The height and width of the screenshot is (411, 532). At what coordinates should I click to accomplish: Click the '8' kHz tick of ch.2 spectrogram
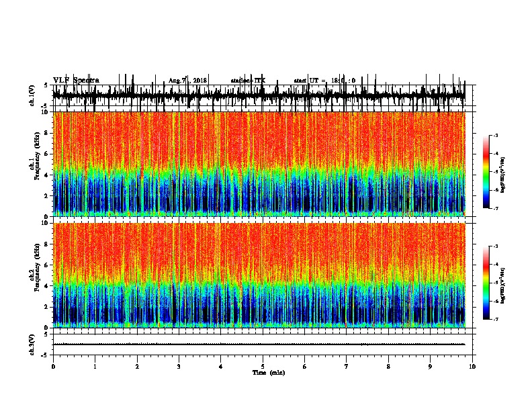pos(46,244)
